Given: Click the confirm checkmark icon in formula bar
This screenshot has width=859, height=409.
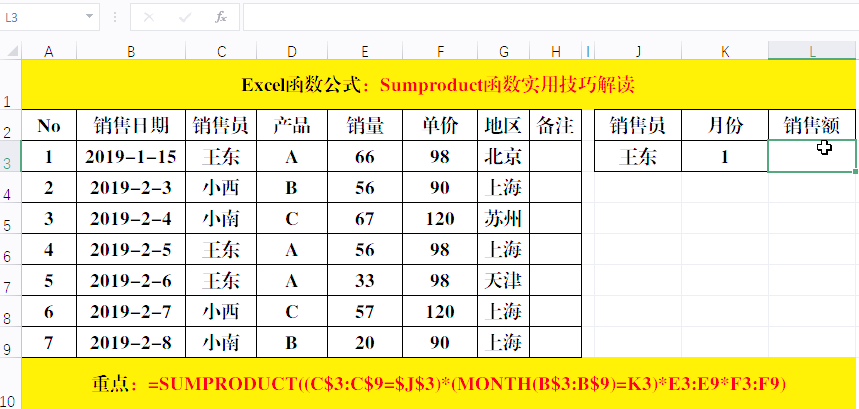Looking at the screenshot, I should (x=185, y=17).
